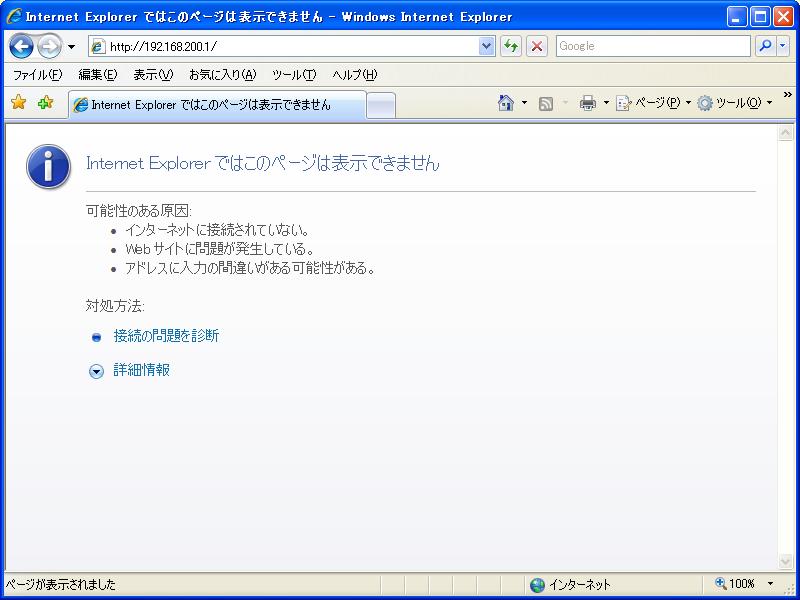Open the ページ(P) command bar menu

654,103
